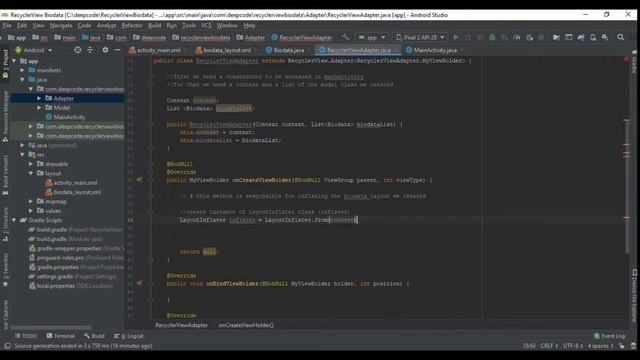Open the Navigate menu
This screenshot has width=640, height=360.
(61, 25)
